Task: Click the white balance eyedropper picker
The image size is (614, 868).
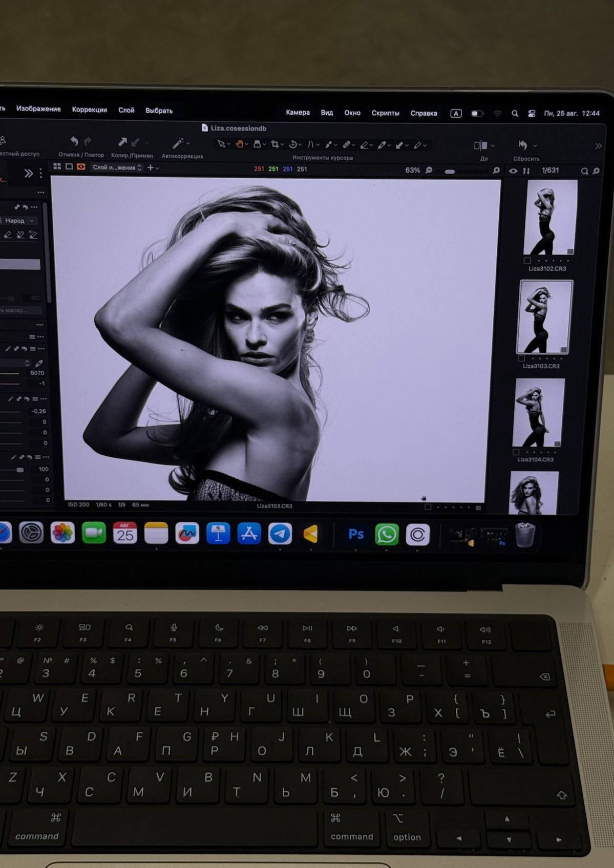Action: tap(39, 363)
